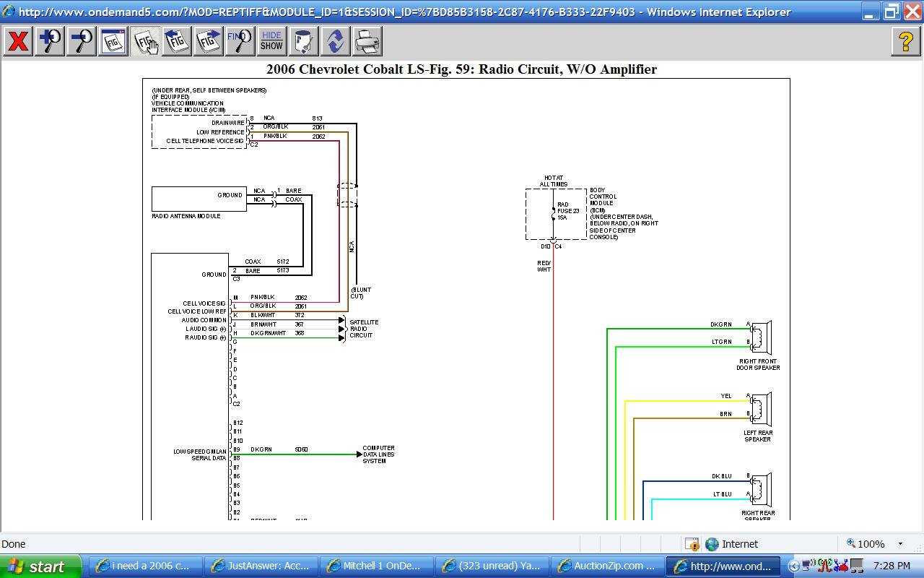Click the 'Done' status bar text

click(x=14, y=544)
